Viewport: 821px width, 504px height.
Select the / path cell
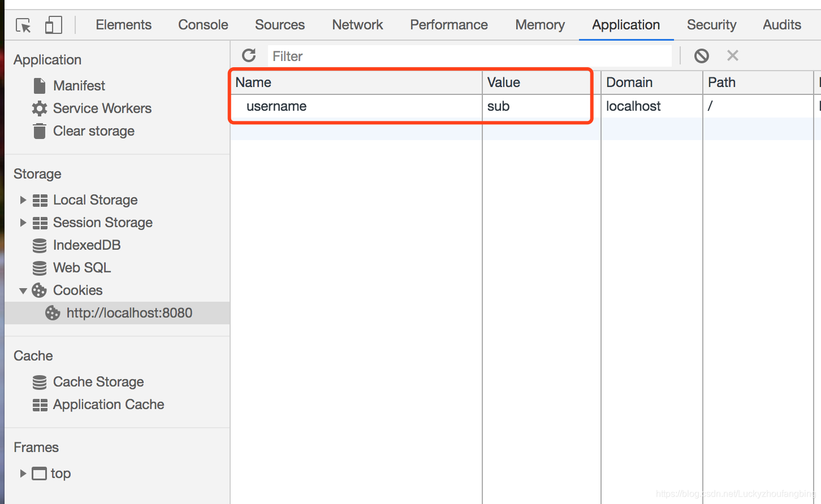[x=758, y=106]
